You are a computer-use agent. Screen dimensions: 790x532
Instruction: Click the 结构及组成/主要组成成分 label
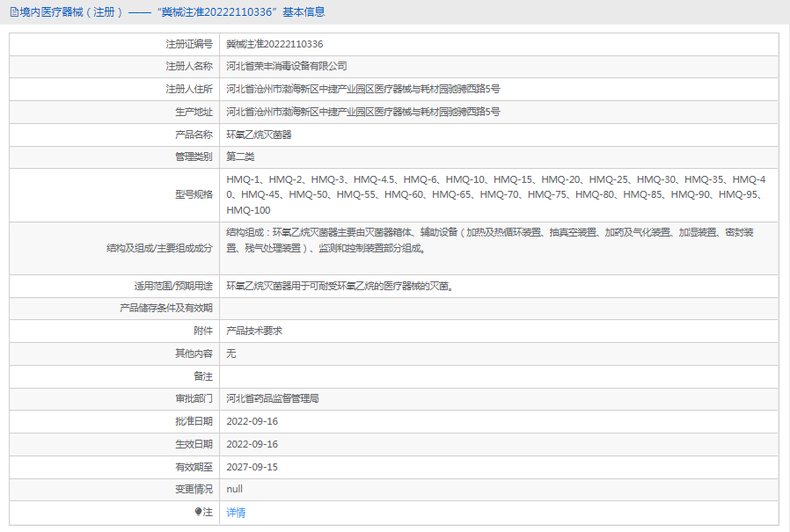point(160,248)
